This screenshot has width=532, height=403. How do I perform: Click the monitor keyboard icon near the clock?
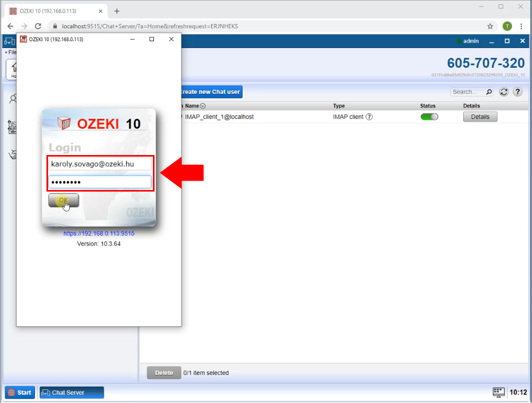coord(499,392)
